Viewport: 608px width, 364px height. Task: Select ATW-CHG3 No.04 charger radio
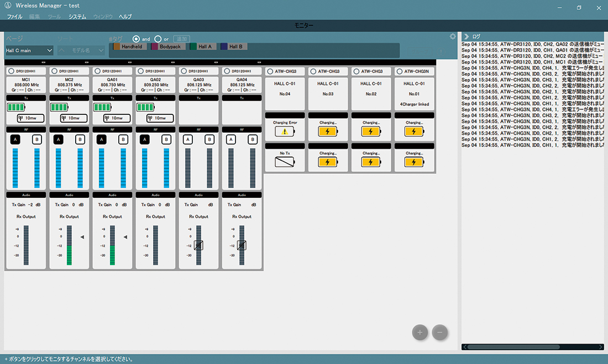pos(270,71)
